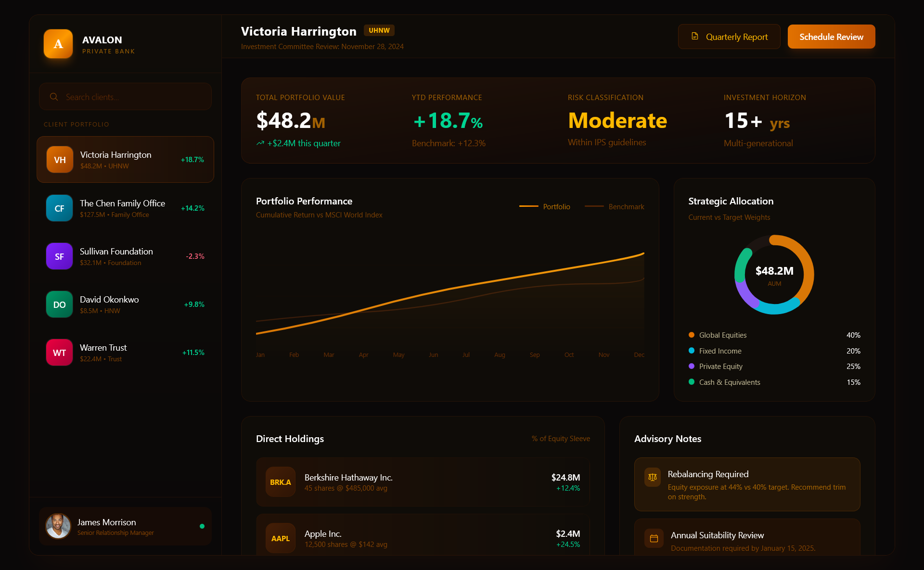The image size is (924, 570).
Task: Toggle the Portfolio line in the chart legend
Action: (x=545, y=206)
